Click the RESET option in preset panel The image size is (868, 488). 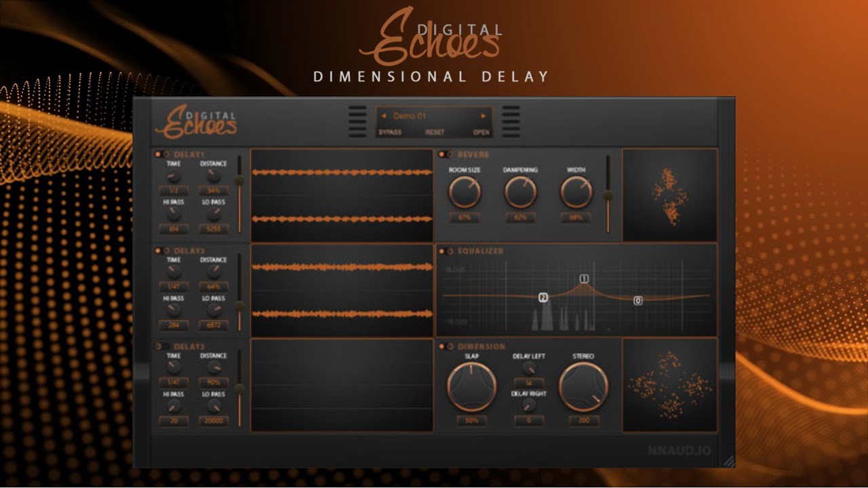pyautogui.click(x=435, y=132)
